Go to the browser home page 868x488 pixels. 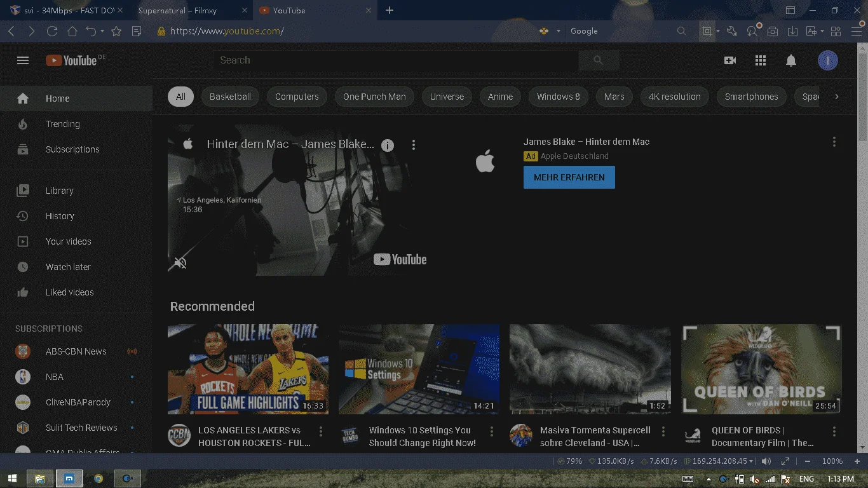[72, 31]
